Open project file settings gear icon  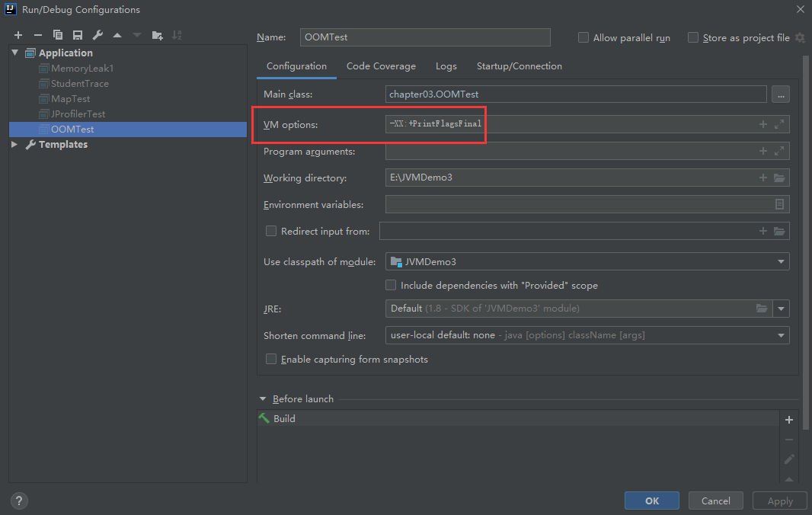tap(800, 38)
